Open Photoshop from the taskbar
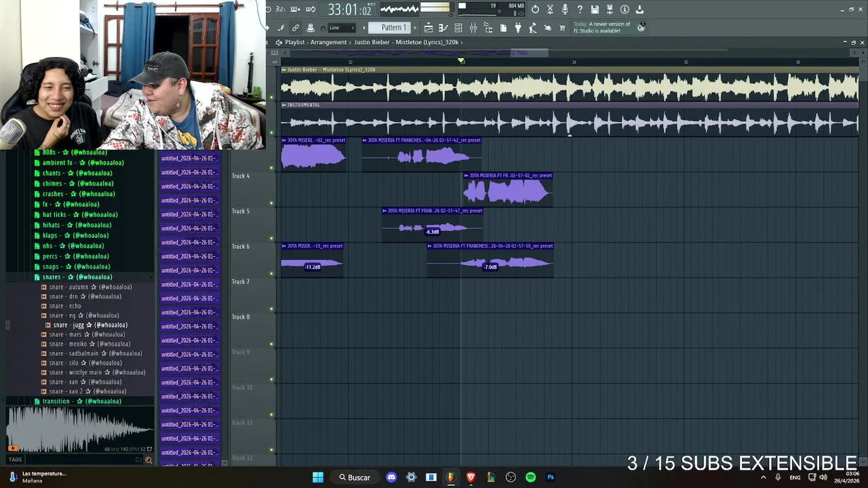 [x=551, y=477]
